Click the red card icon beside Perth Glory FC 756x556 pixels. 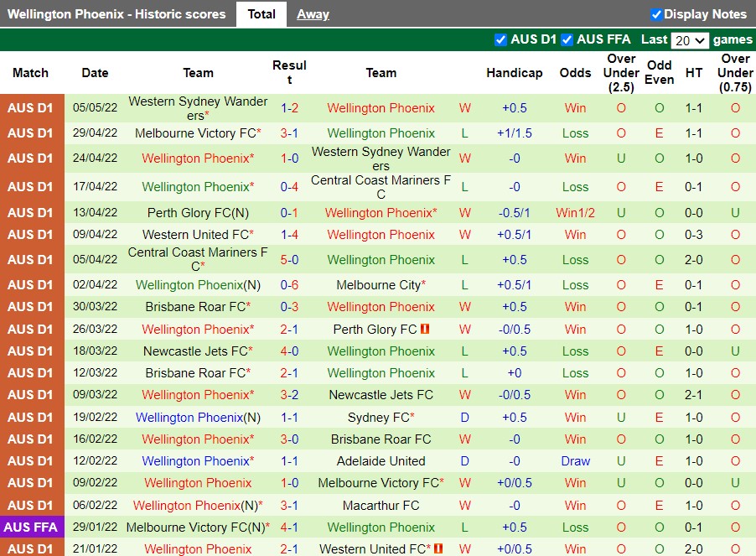425,329
